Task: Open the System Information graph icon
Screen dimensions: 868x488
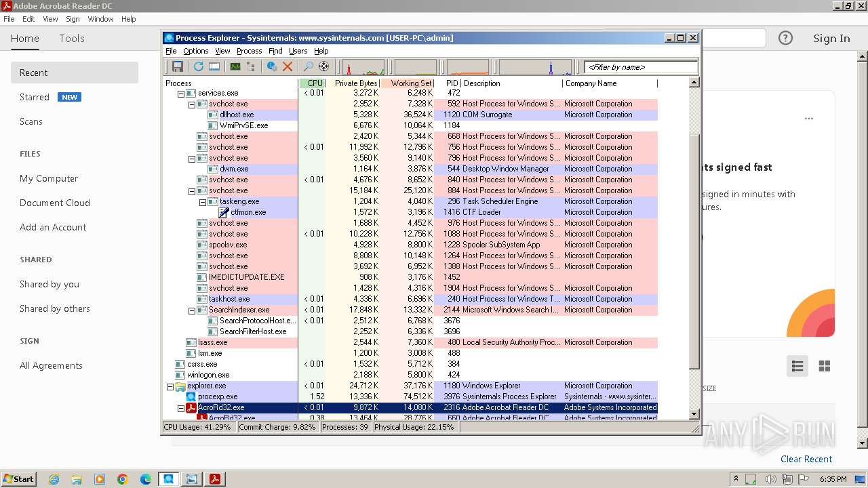Action: [x=235, y=66]
